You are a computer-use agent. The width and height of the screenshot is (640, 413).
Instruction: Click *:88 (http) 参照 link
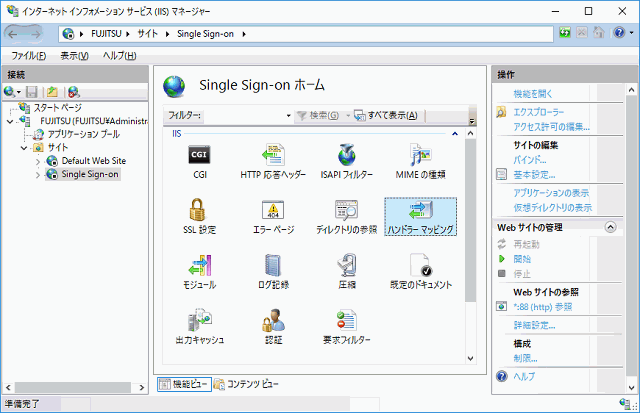click(542, 306)
